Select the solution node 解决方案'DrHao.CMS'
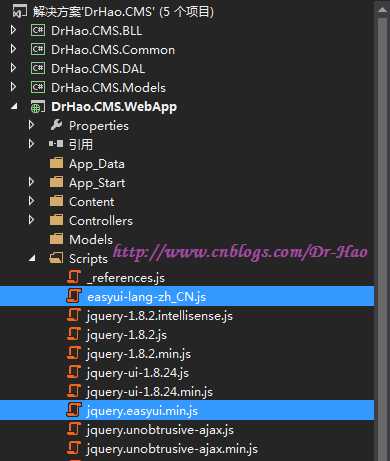The height and width of the screenshot is (461, 390). point(123,12)
